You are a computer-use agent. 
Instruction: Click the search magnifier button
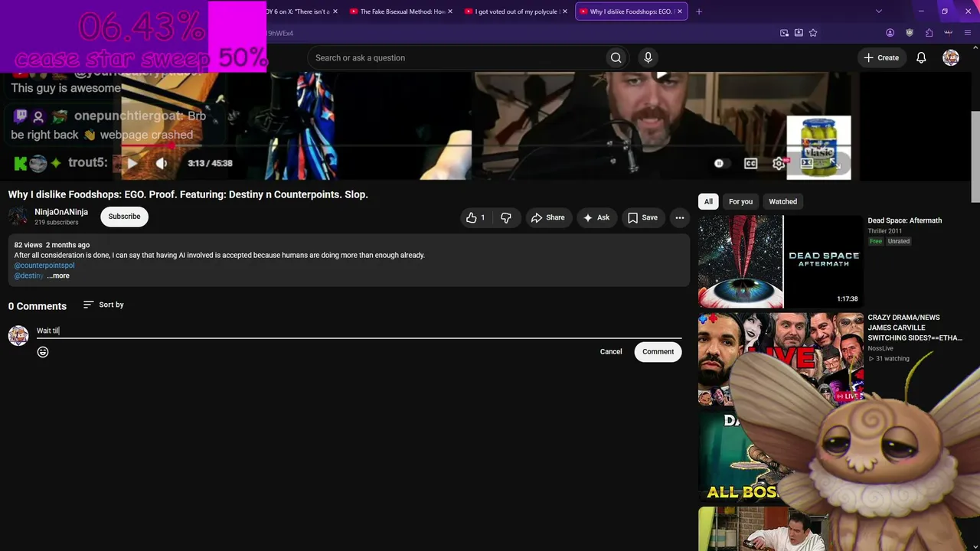pos(616,57)
